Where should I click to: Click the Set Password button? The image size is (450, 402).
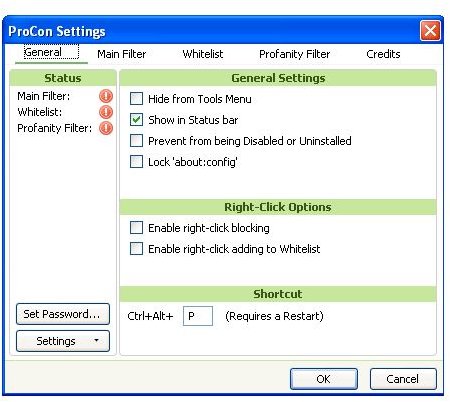pos(63,314)
